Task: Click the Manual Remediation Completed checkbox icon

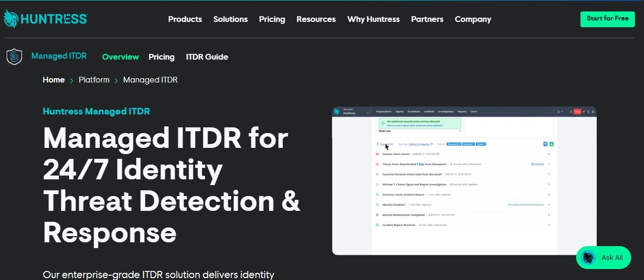Action: click(x=377, y=215)
